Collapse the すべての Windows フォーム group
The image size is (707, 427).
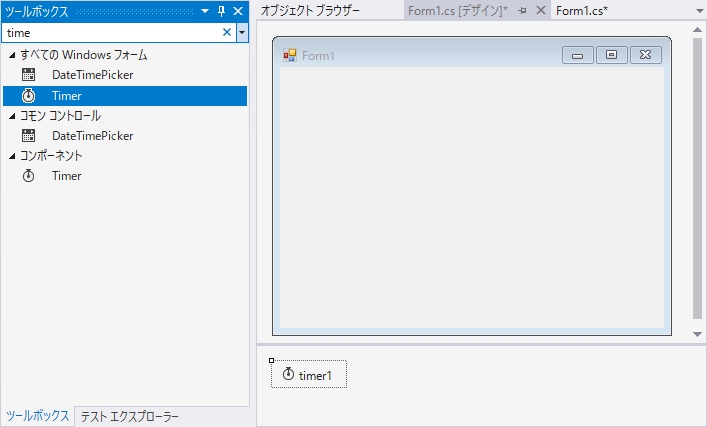pyautogui.click(x=12, y=55)
